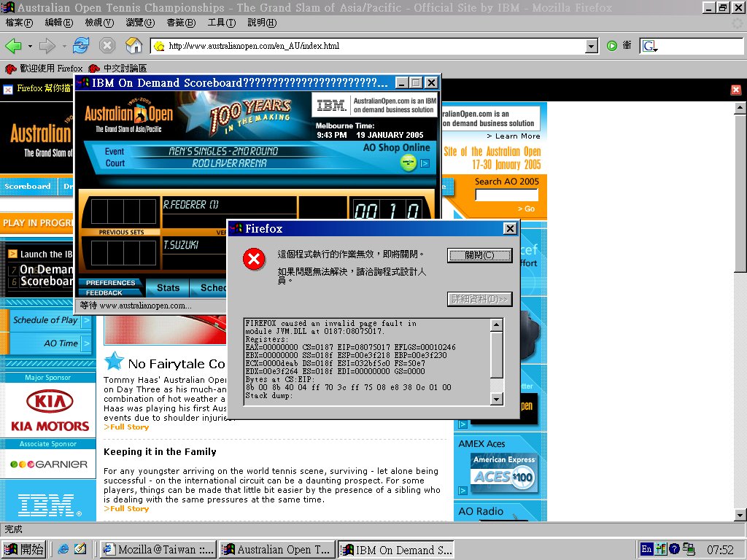
Task: Open Schedule of Play sidebar link
Action: (46, 321)
